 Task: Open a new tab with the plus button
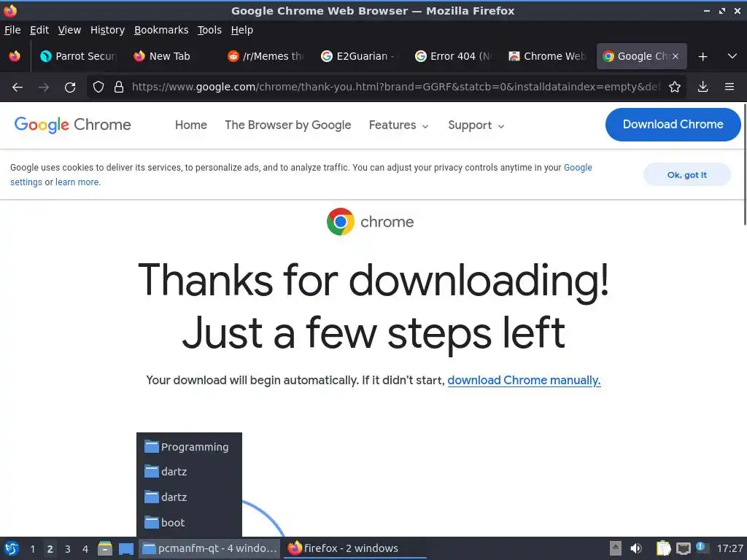coord(703,57)
